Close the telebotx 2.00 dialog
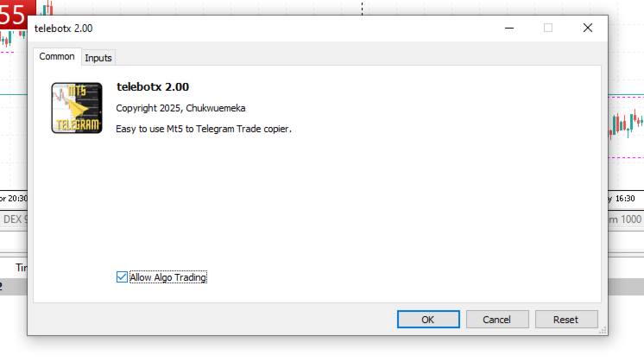 pyautogui.click(x=588, y=28)
